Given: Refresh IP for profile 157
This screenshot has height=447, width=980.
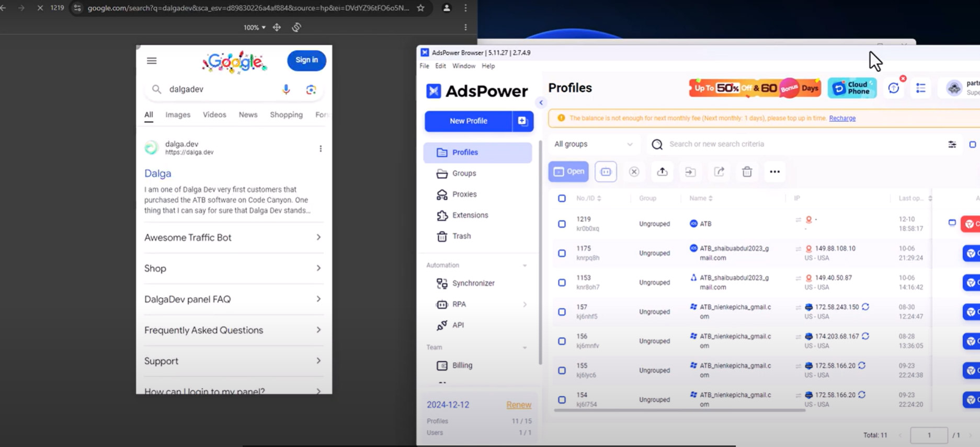Looking at the screenshot, I should (865, 307).
